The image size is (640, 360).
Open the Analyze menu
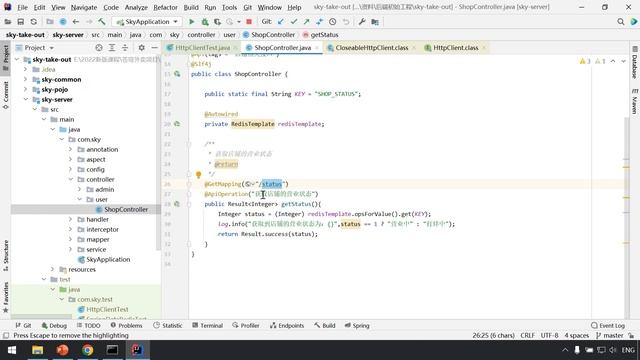point(136,7)
